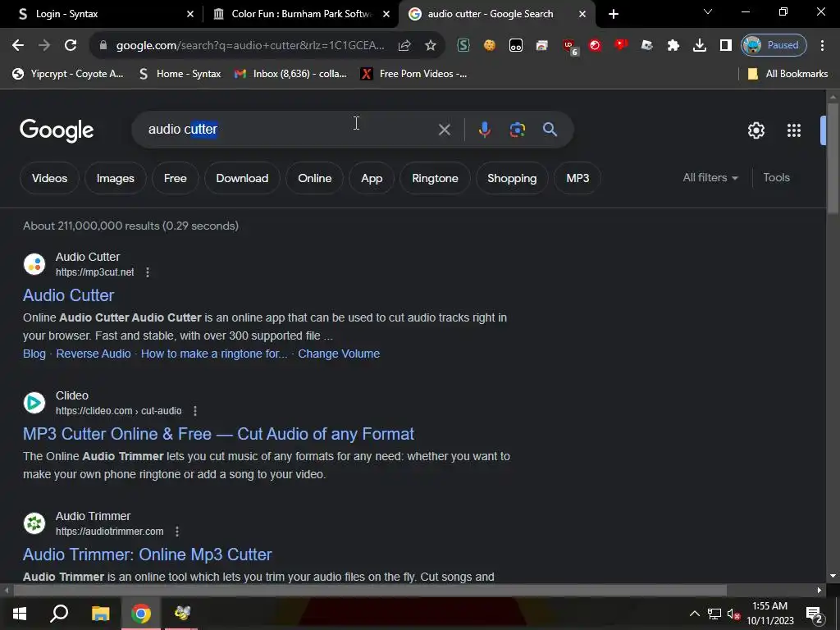Open MP3 Cutter Online & Free result
The image size is (840, 630).
tap(218, 434)
